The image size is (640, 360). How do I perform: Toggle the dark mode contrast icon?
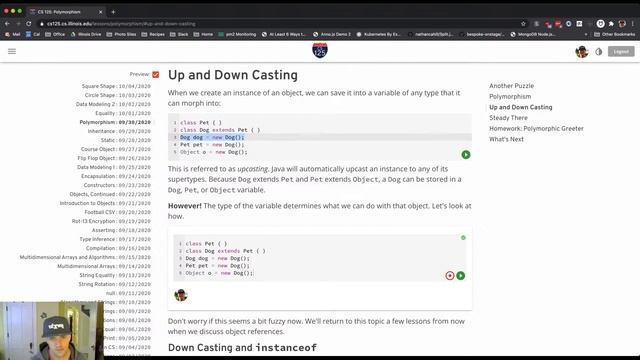point(598,52)
